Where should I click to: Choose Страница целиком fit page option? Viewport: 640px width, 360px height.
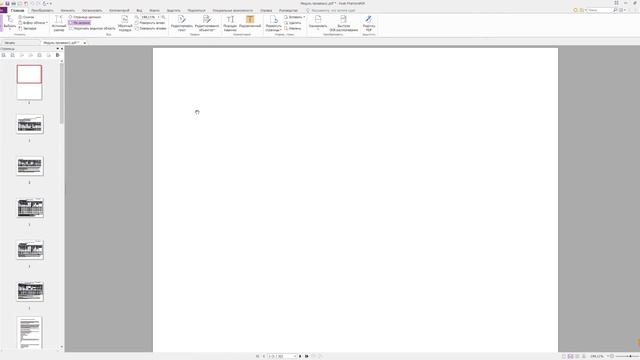[x=84, y=17]
